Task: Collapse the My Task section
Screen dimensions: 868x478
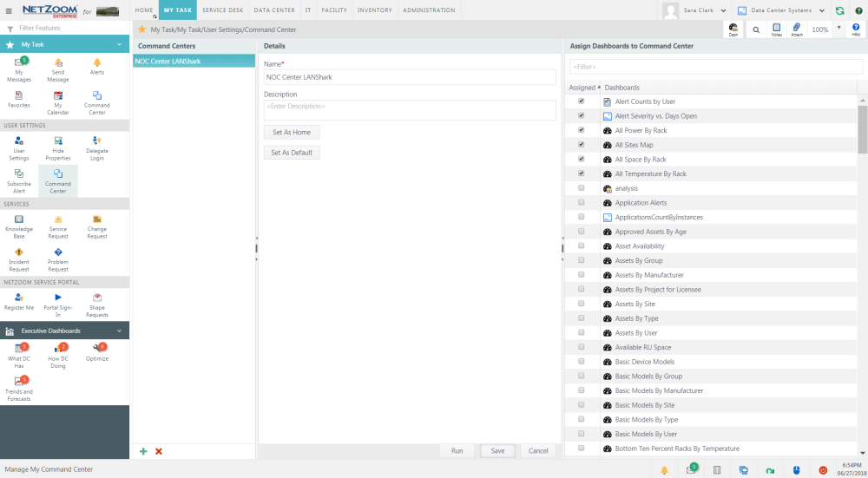Action: (119, 44)
